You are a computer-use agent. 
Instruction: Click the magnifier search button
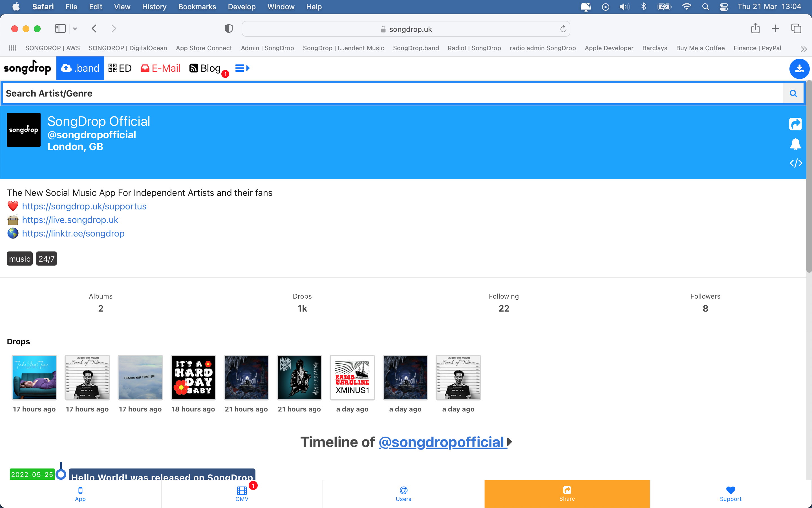(793, 93)
